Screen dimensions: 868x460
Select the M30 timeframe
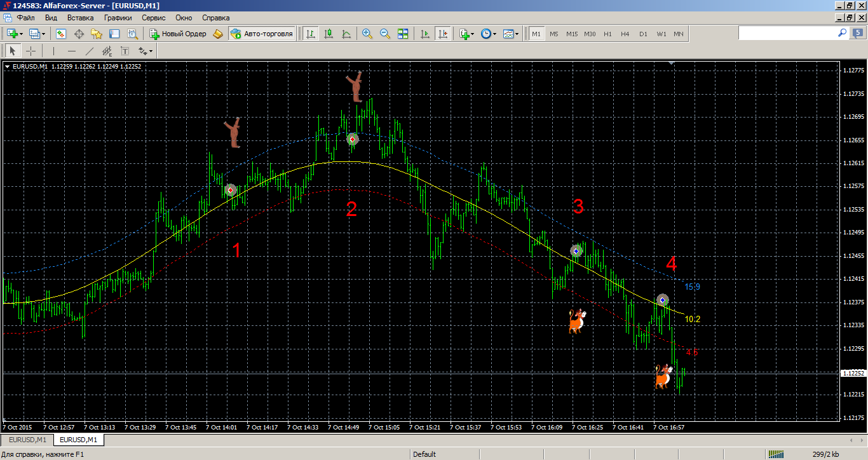[590, 34]
